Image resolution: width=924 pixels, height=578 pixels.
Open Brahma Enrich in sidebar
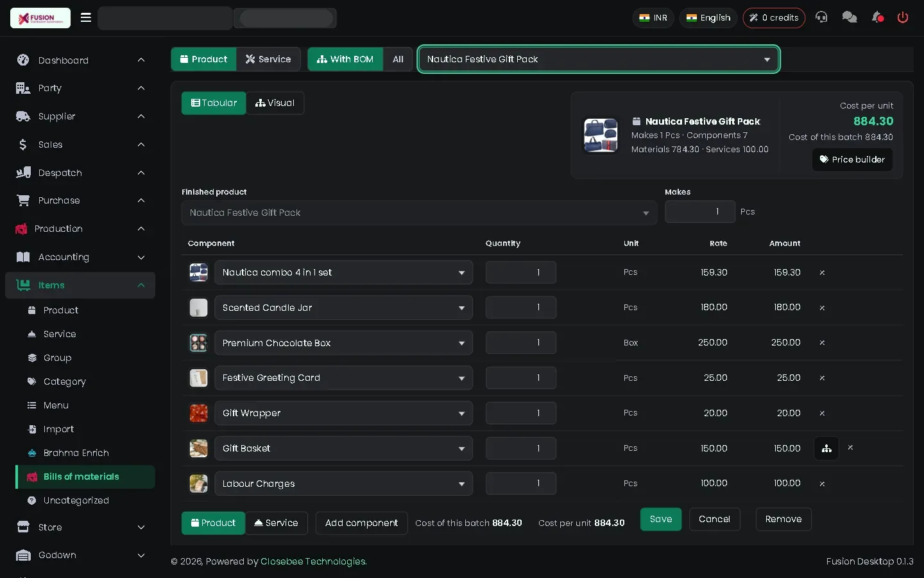[x=76, y=453]
